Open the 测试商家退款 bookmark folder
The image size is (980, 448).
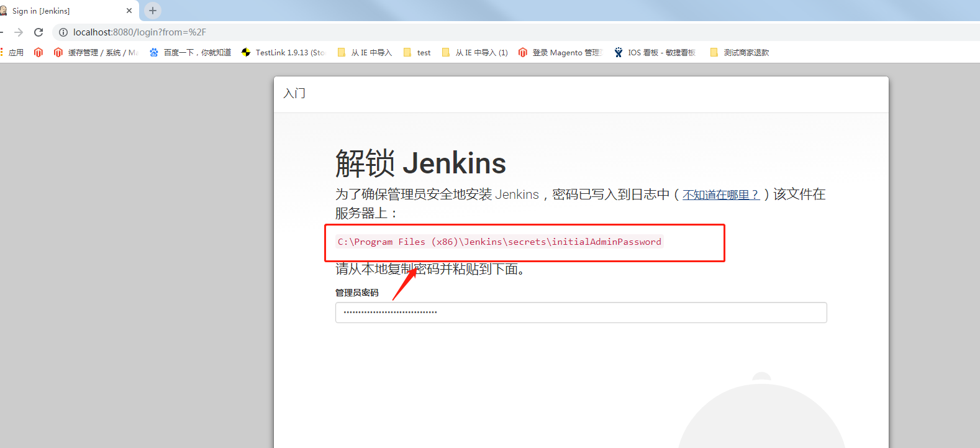point(739,53)
